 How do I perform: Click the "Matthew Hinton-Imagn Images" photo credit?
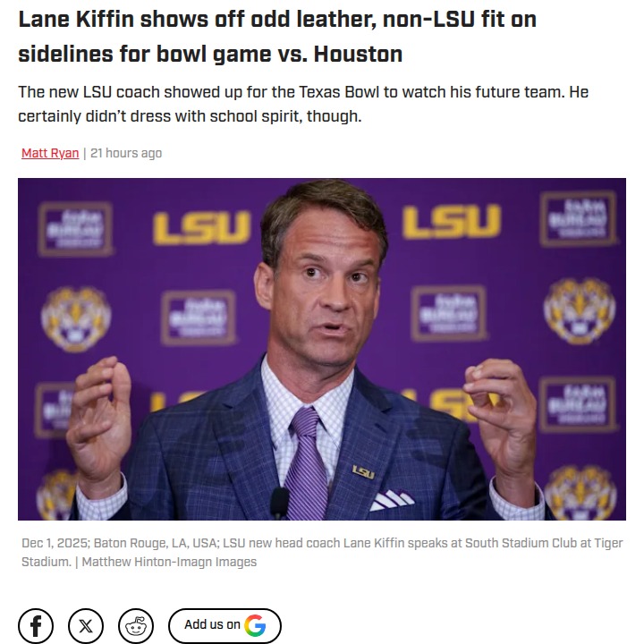(169, 562)
